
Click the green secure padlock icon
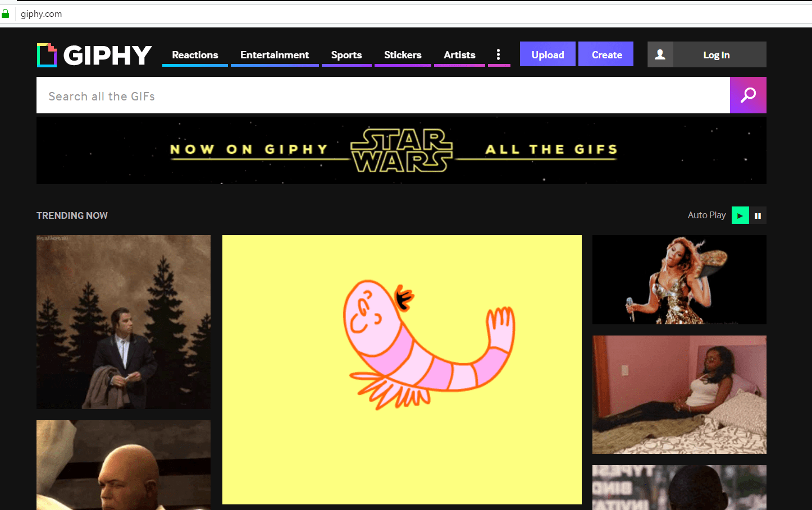click(x=6, y=14)
